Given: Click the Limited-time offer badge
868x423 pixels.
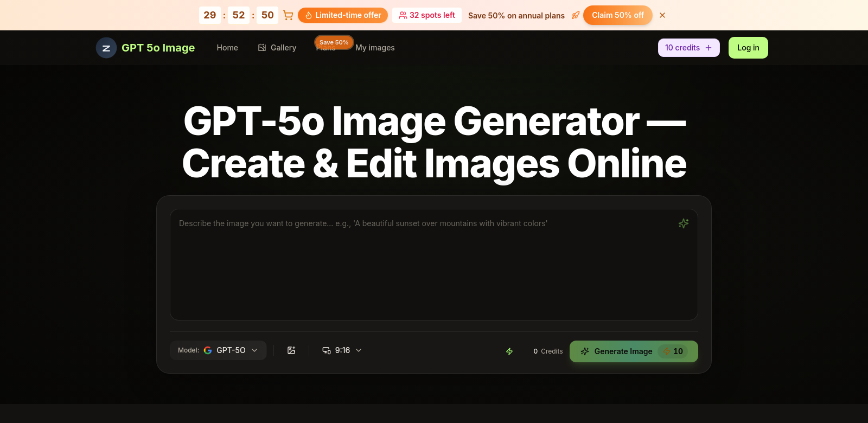Looking at the screenshot, I should (x=343, y=15).
